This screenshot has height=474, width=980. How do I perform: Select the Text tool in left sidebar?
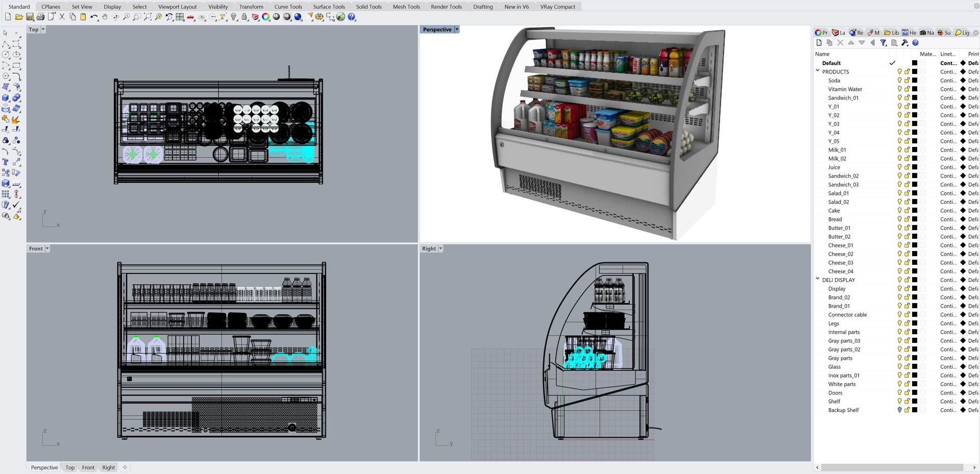[x=6, y=162]
